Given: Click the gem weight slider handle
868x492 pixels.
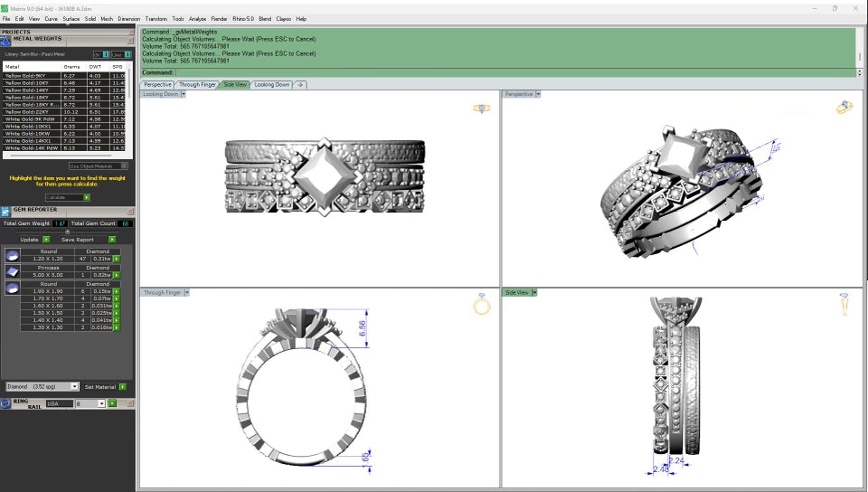Looking at the screenshot, I should pyautogui.click(x=67, y=231).
